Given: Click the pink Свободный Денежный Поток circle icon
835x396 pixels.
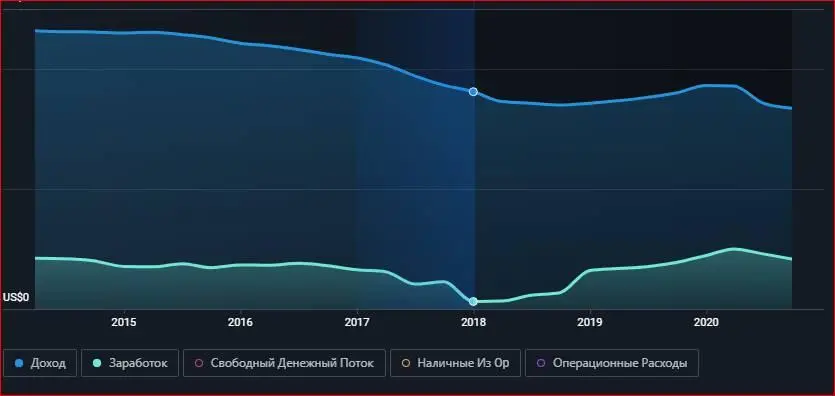Looking at the screenshot, I should 199,364.
